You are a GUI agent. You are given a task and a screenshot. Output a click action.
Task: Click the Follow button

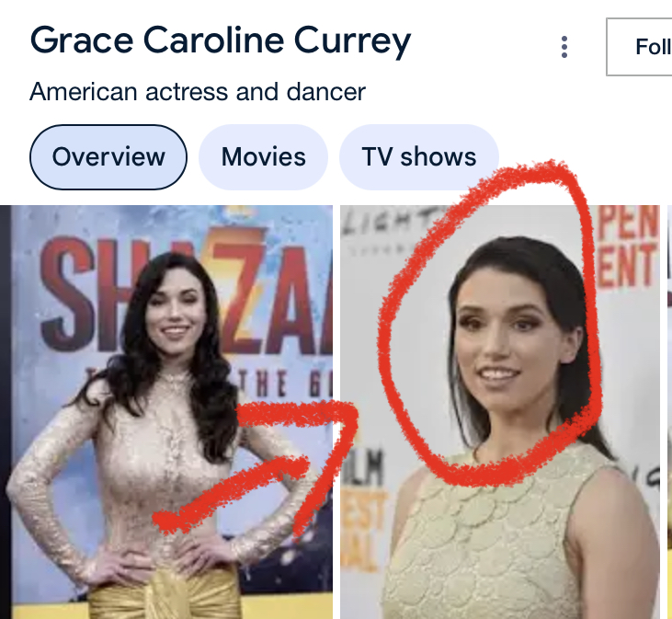tap(640, 47)
